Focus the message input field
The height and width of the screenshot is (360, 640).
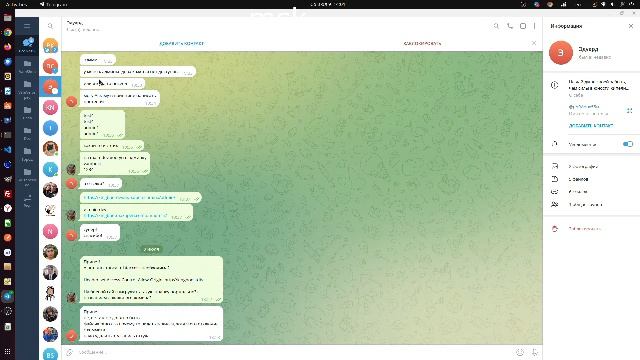[x=294, y=352]
